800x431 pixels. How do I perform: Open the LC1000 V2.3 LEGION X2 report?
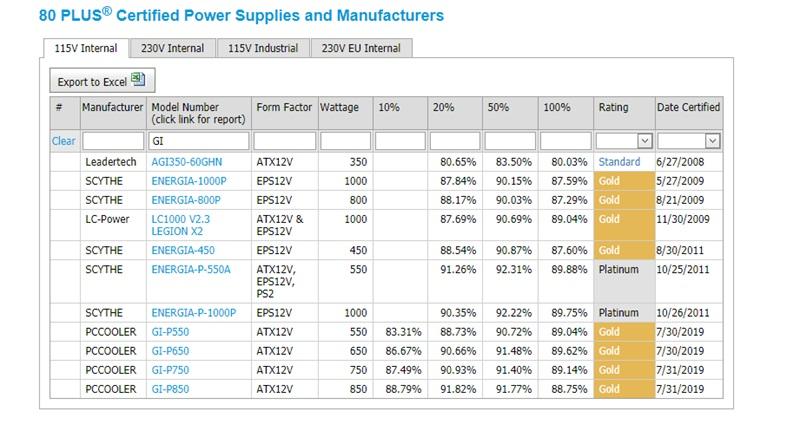coord(181,225)
